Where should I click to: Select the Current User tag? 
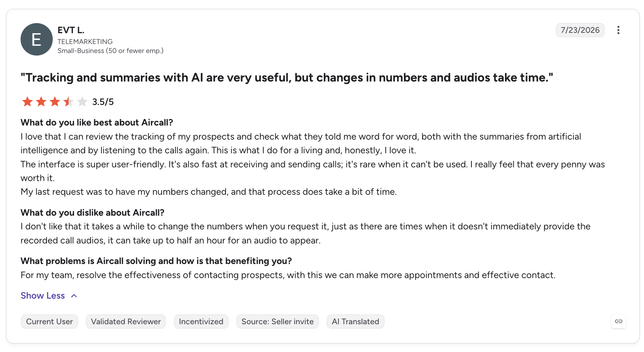(x=49, y=322)
